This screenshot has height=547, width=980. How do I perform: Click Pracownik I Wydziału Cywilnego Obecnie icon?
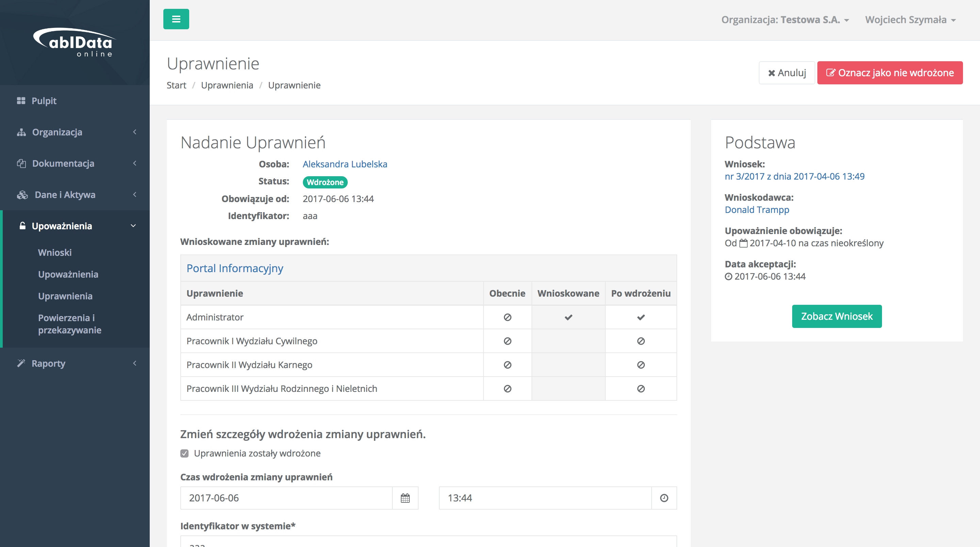tap(507, 341)
